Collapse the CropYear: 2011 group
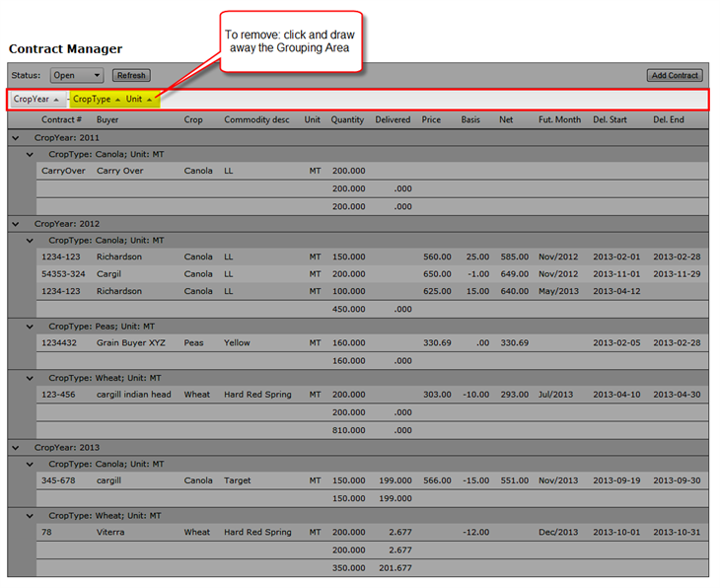Viewport: 720px width, 588px height. click(15, 137)
